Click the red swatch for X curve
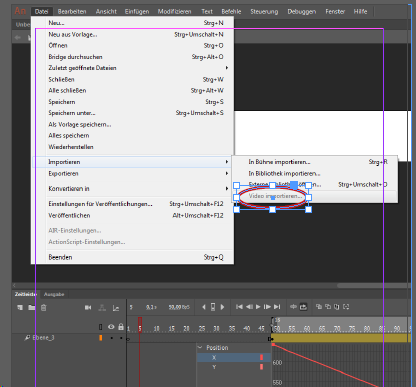This screenshot has width=416, height=387. [x=261, y=357]
